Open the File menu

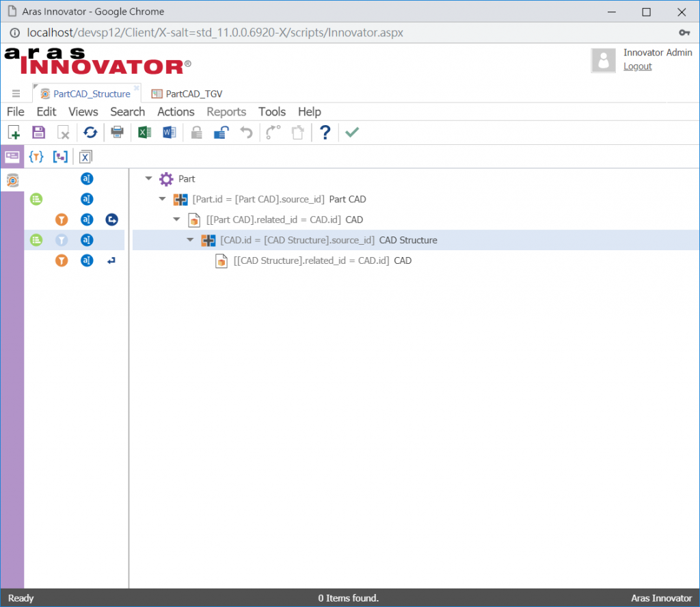(16, 111)
